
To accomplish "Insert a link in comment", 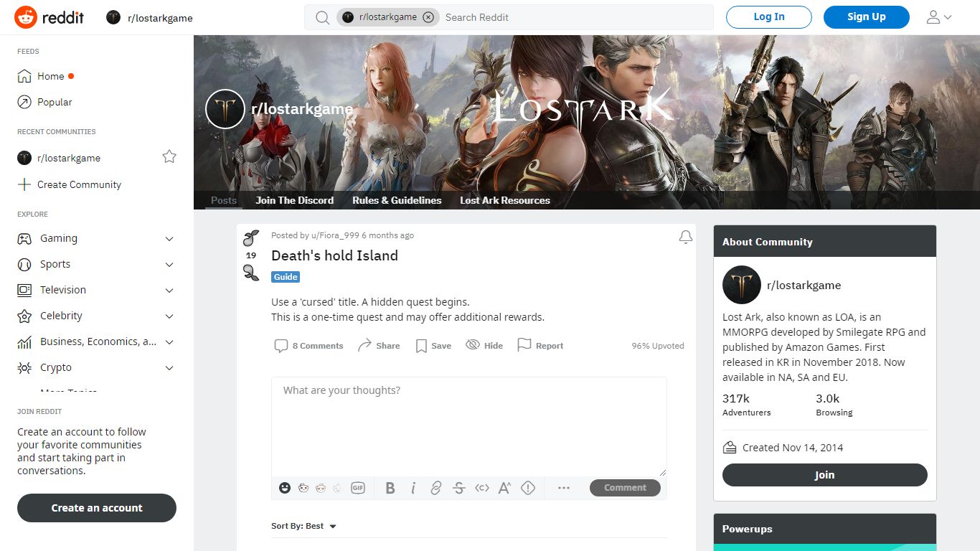I will tap(435, 488).
